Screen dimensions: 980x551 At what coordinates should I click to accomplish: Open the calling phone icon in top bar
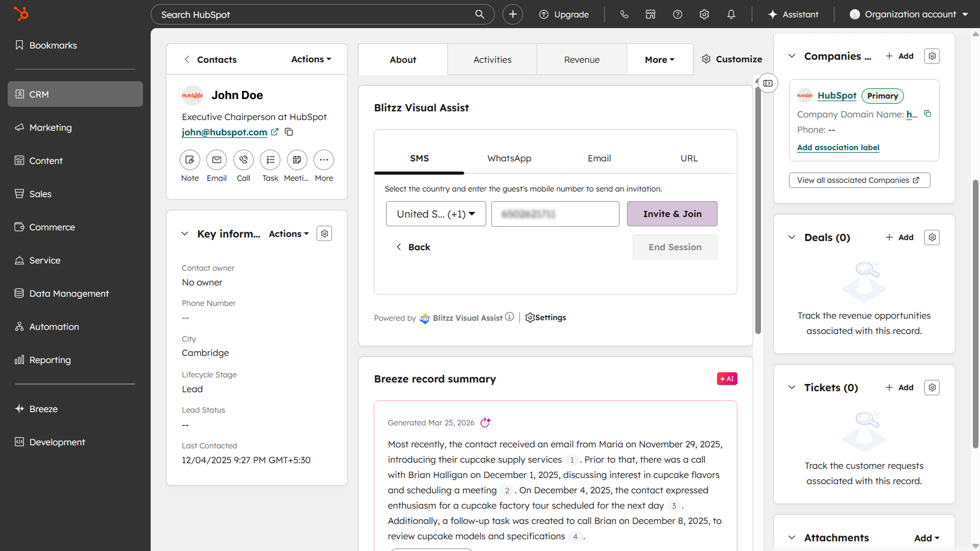coord(624,14)
